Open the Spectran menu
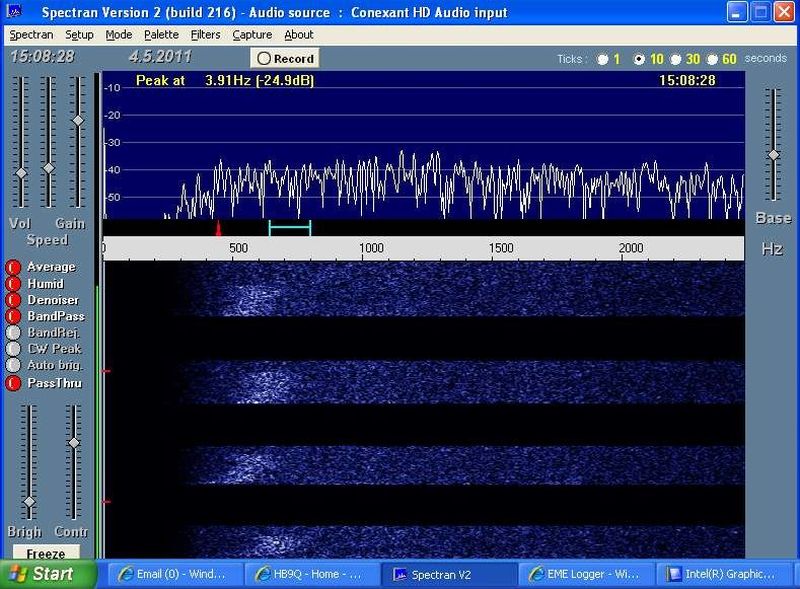The width and height of the screenshot is (800, 589). pyautogui.click(x=32, y=35)
